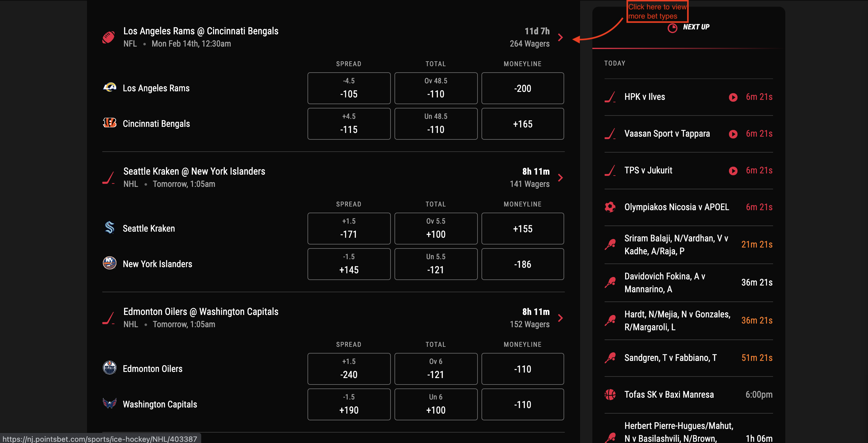Click basketball icon for Tofas SK v Baxi Manresa
The height and width of the screenshot is (443, 868).
pyautogui.click(x=610, y=395)
